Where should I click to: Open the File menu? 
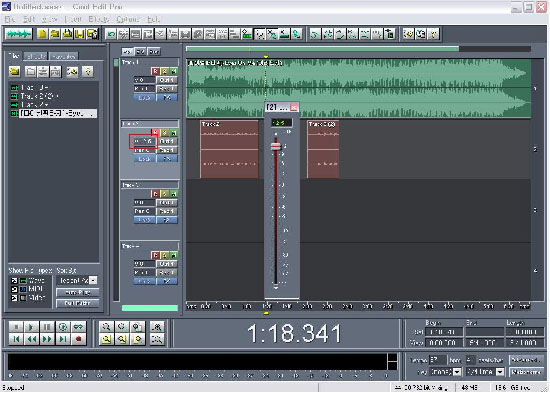point(9,19)
